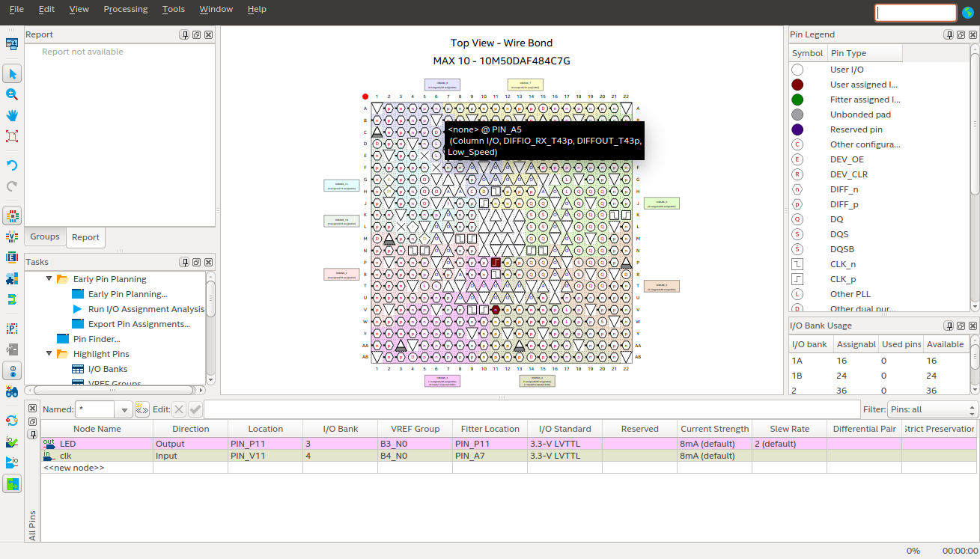
Task: Sort table by Node Name column
Action: click(x=97, y=429)
